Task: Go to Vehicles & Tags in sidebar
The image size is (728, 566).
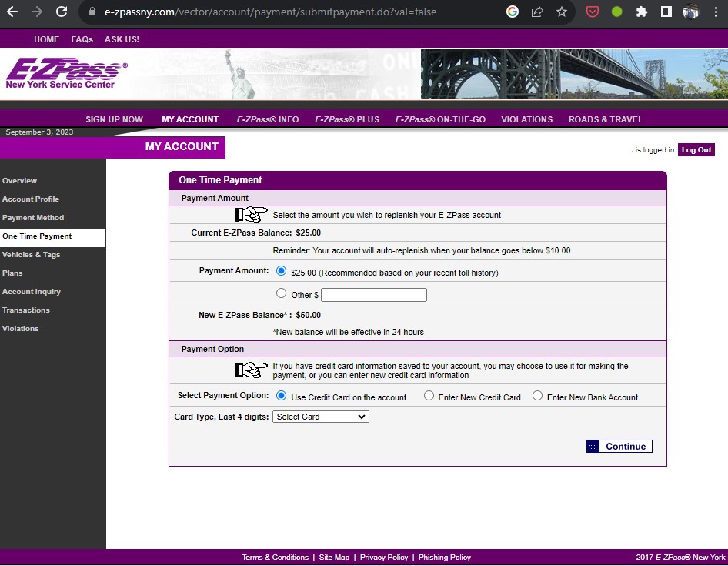Action: point(31,255)
